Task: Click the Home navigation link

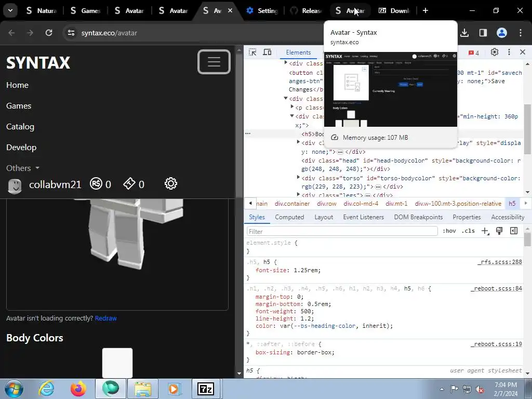Action: (17, 85)
